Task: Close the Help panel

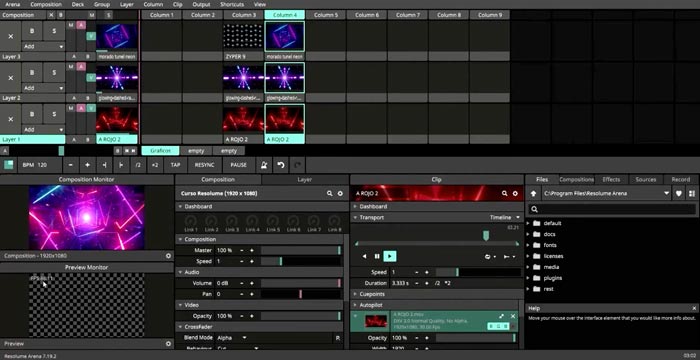Action: (x=694, y=308)
